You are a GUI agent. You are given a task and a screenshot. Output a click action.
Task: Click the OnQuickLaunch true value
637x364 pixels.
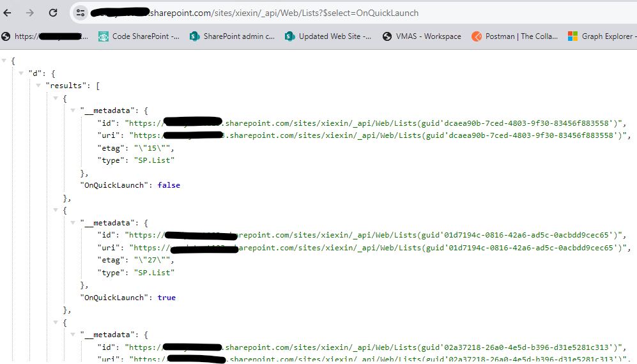coord(167,298)
